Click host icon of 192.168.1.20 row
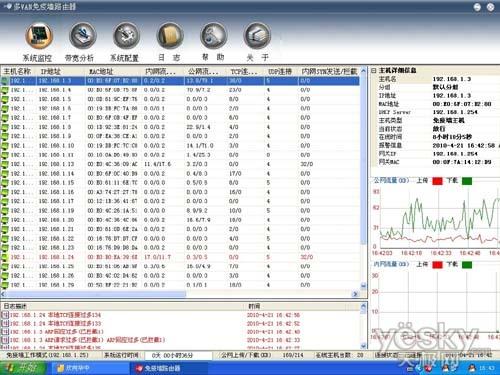Screen dimensions: 500x375 tap(5, 220)
